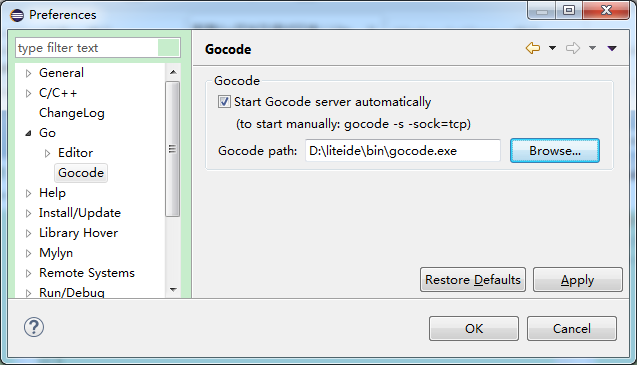The width and height of the screenshot is (637, 365).
Task: Open the preferences view menu triangle
Action: [x=612, y=48]
